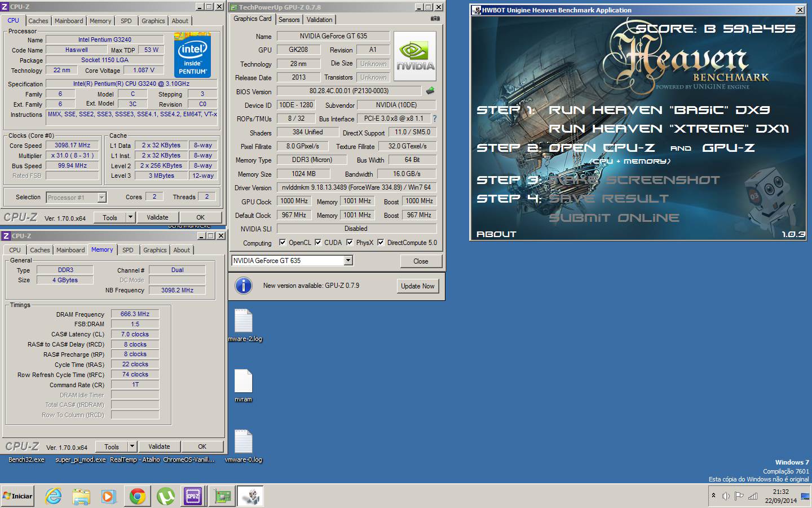Click the blue info icon in update bar
Viewport: 812px width, 508px height.
click(x=244, y=286)
